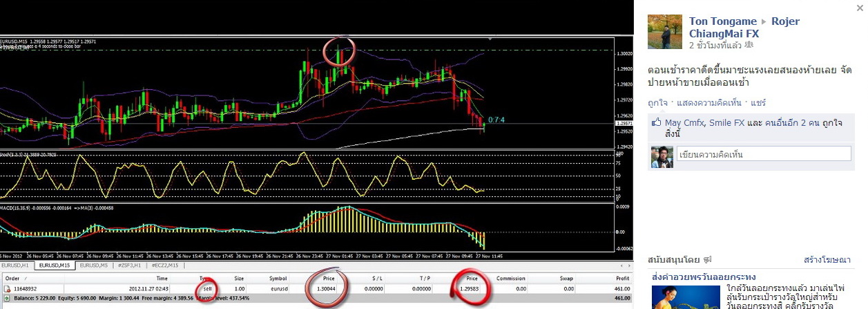868x309 pixels.
Task: Click the open time 2012.11.27 02:43
Action: tap(148, 288)
